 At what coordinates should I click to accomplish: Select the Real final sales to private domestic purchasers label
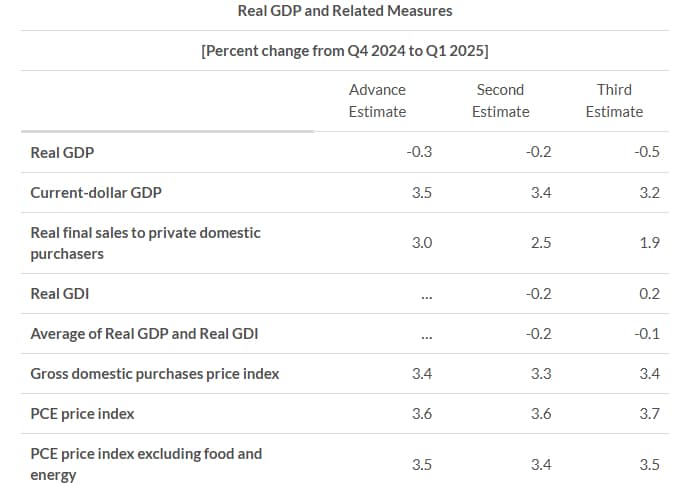point(145,243)
